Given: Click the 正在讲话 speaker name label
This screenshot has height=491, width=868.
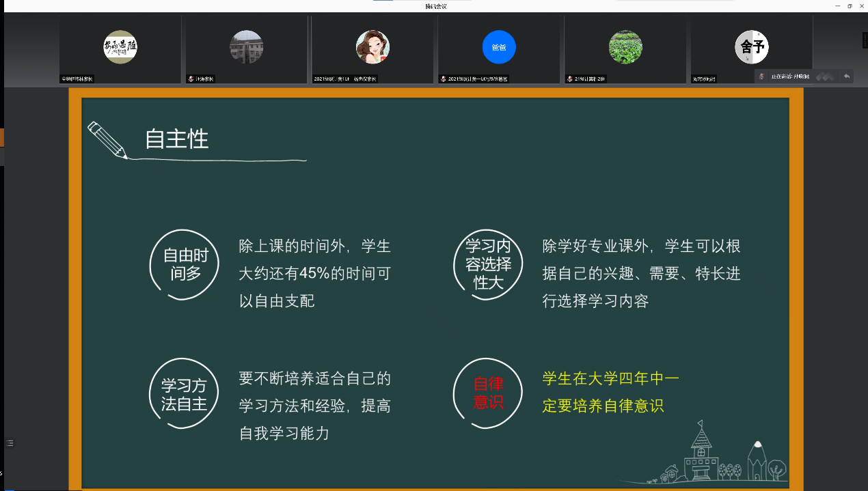Looking at the screenshot, I should click(790, 76).
